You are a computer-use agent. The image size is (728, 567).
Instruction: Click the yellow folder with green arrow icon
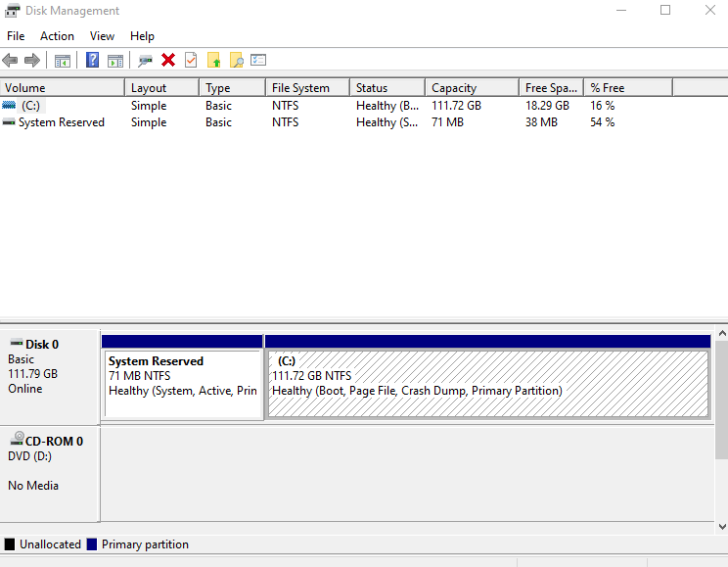point(213,60)
